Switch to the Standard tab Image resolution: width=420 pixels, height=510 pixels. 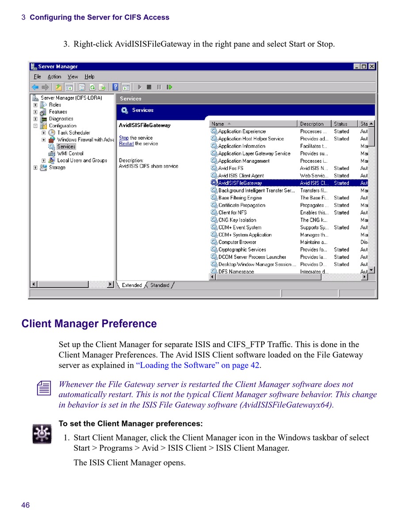pyautogui.click(x=160, y=285)
